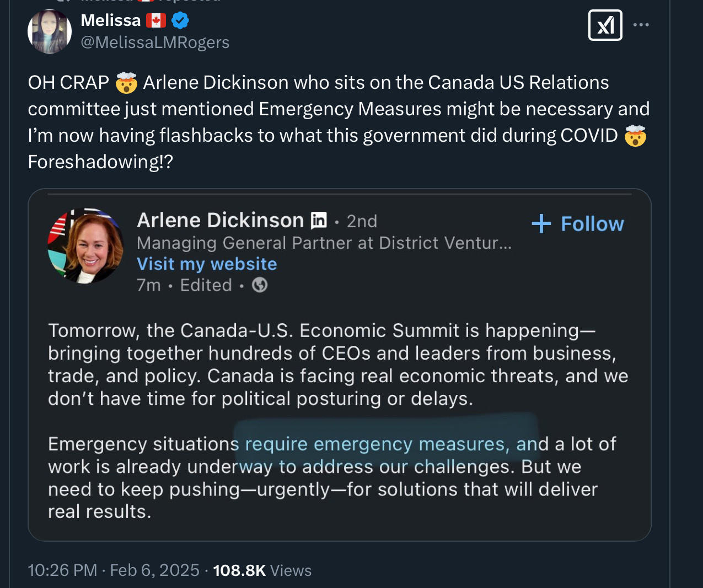Click the 2nd connection degree label
The width and height of the screenshot is (703, 588).
pos(362,221)
